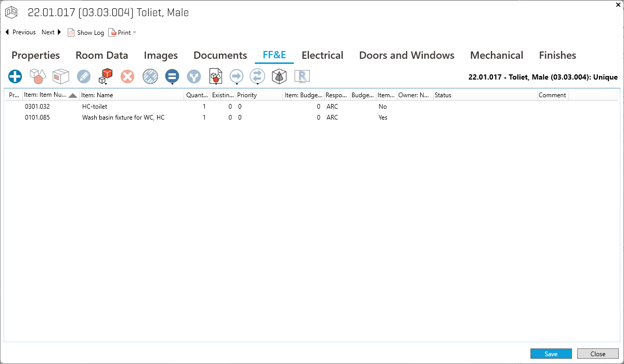Click the red X delete icon

(x=127, y=76)
